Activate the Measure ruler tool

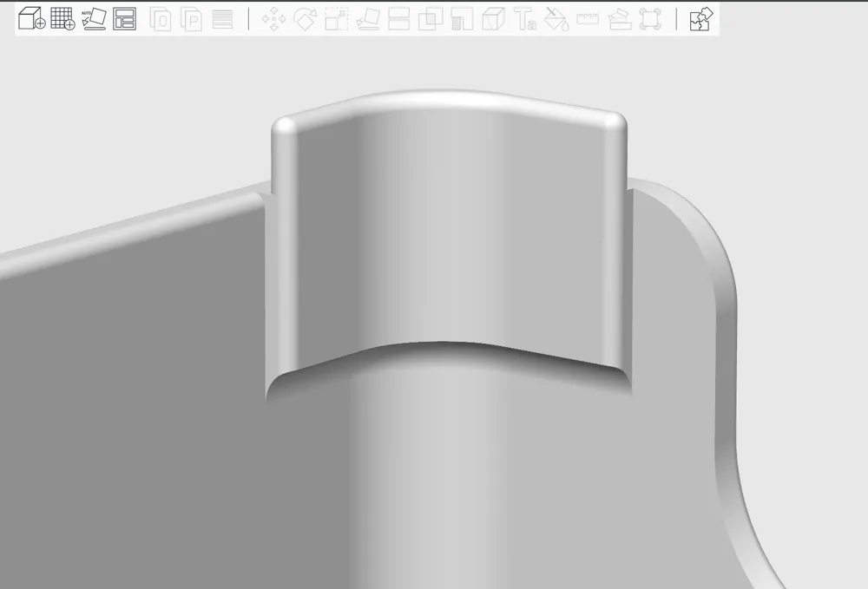pos(588,19)
